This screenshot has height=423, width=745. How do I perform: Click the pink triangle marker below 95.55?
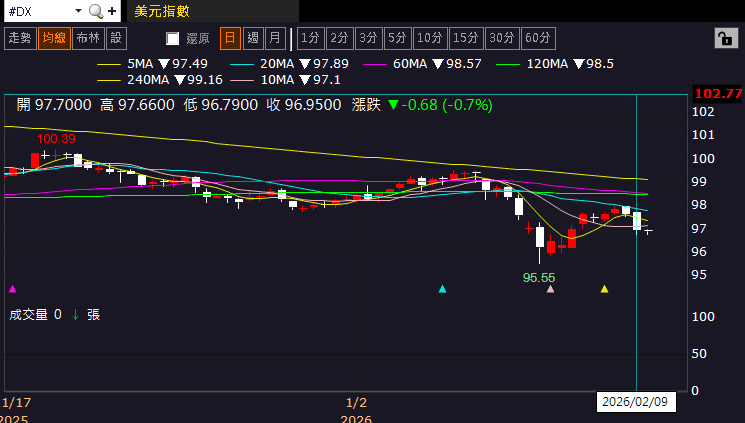tap(550, 289)
